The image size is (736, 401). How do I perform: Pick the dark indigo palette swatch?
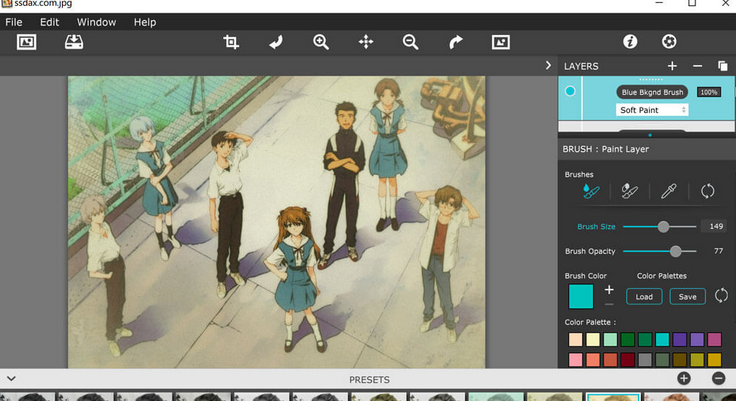(680, 339)
